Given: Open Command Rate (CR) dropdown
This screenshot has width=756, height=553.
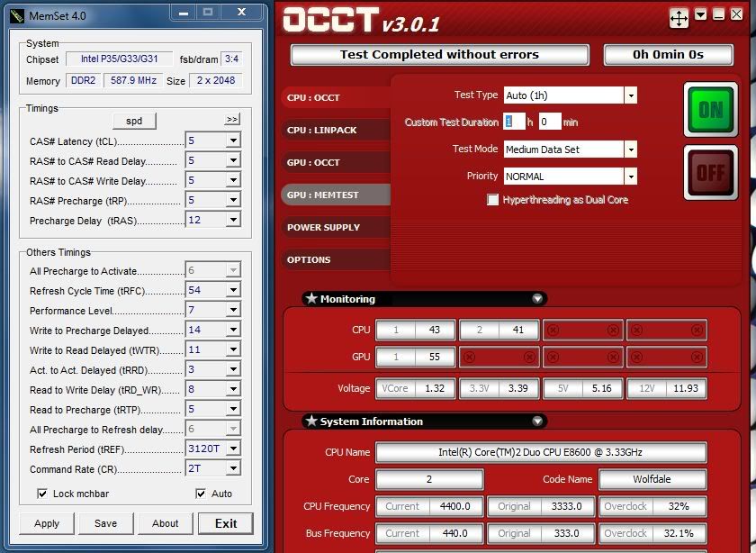Looking at the screenshot, I should pyautogui.click(x=233, y=468).
